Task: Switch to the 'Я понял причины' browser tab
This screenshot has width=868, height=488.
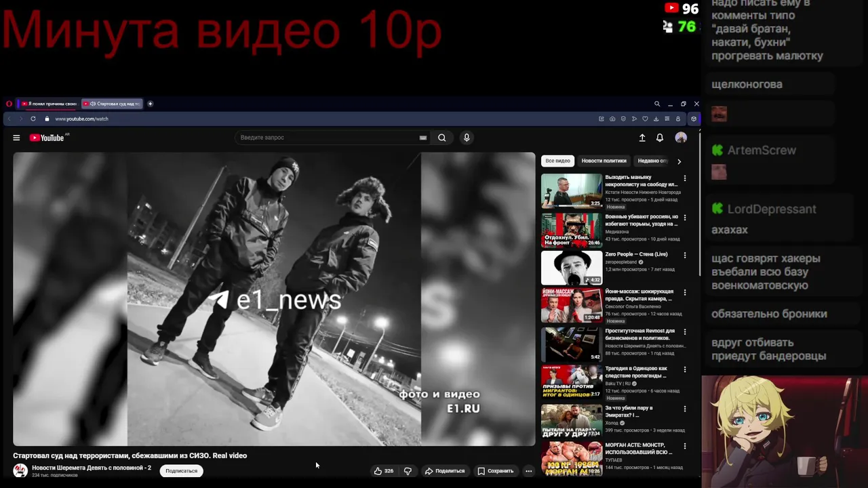Action: pos(50,104)
